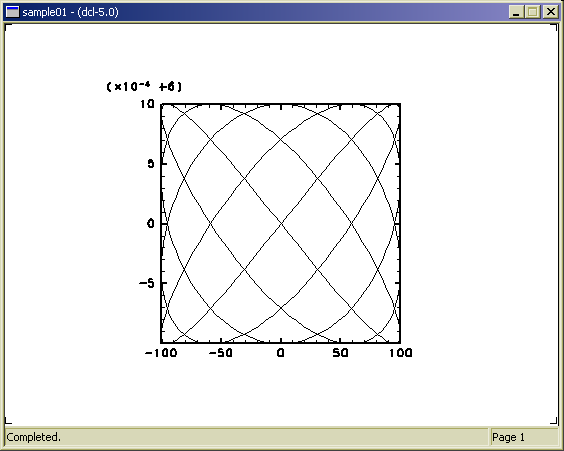The width and height of the screenshot is (564, 451).
Task: Click the x-axis label 50
Action: (340, 353)
